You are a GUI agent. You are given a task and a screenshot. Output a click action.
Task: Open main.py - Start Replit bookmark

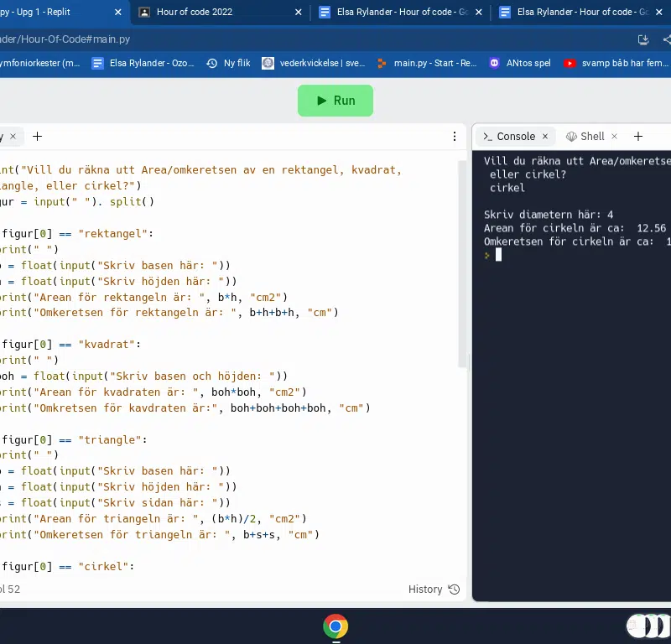(427, 63)
